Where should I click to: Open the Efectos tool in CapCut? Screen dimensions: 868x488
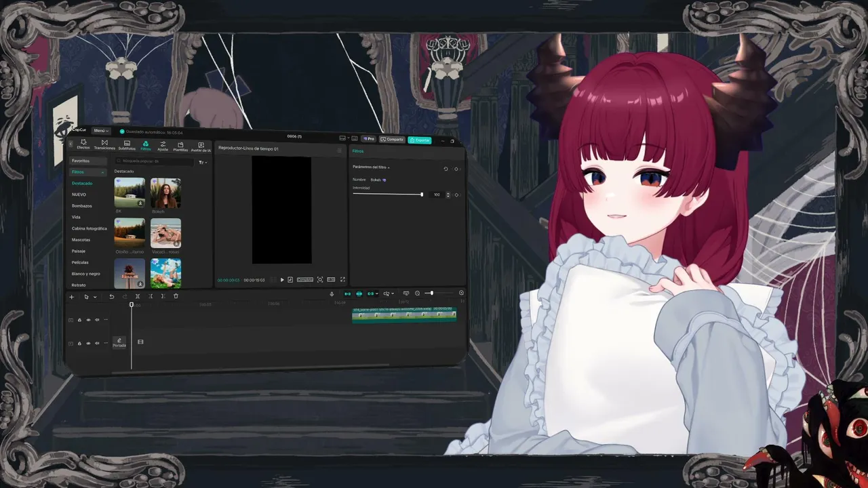[83, 145]
